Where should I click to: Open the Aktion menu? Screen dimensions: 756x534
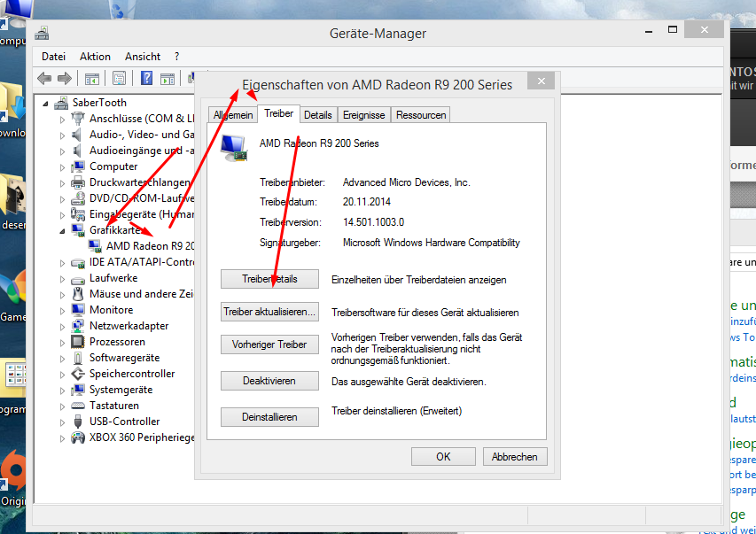pyautogui.click(x=95, y=57)
